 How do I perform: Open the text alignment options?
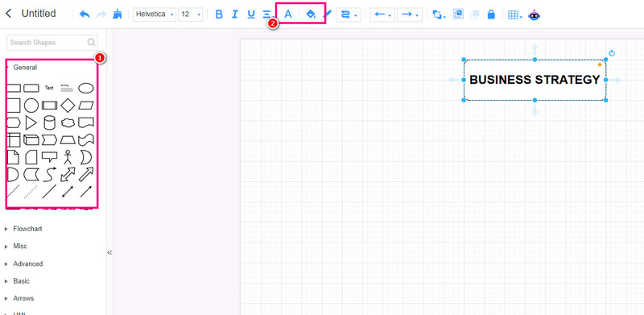(x=268, y=15)
